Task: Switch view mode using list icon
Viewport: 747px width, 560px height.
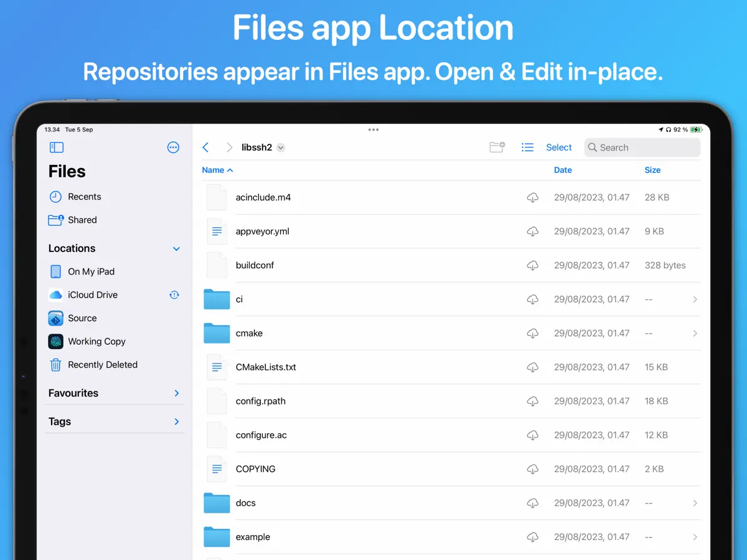Action: click(527, 147)
